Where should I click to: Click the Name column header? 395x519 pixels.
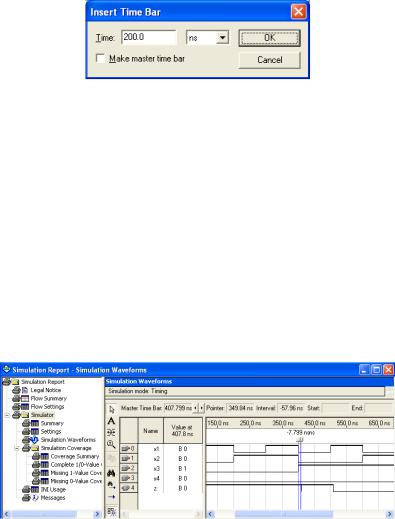pos(151,430)
